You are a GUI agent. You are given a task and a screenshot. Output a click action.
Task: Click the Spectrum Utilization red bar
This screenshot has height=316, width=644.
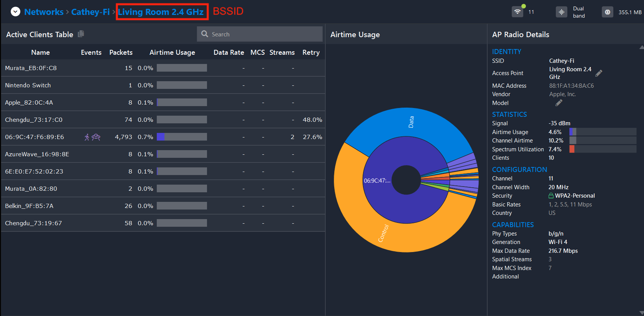pyautogui.click(x=572, y=149)
